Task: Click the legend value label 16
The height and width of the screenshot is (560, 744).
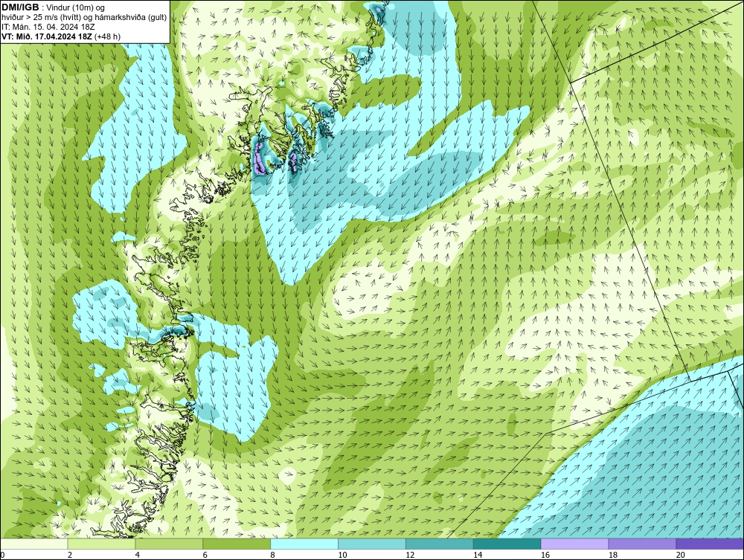Action: coord(545,555)
